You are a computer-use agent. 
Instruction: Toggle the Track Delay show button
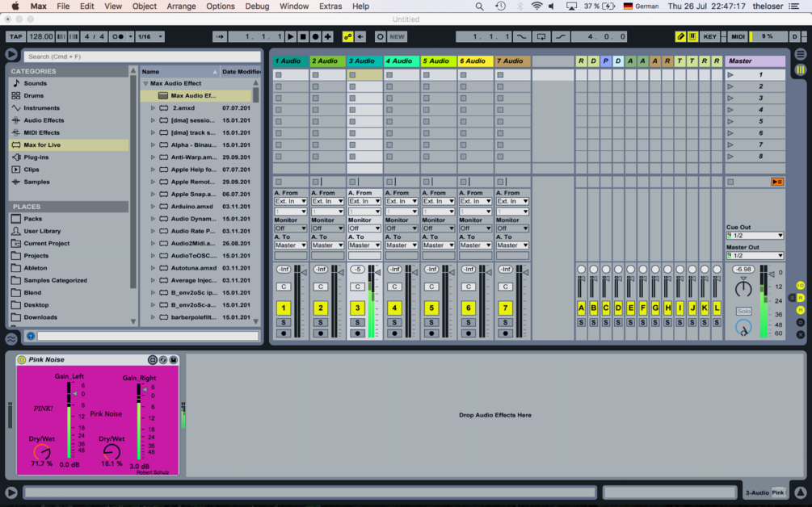pyautogui.click(x=801, y=322)
